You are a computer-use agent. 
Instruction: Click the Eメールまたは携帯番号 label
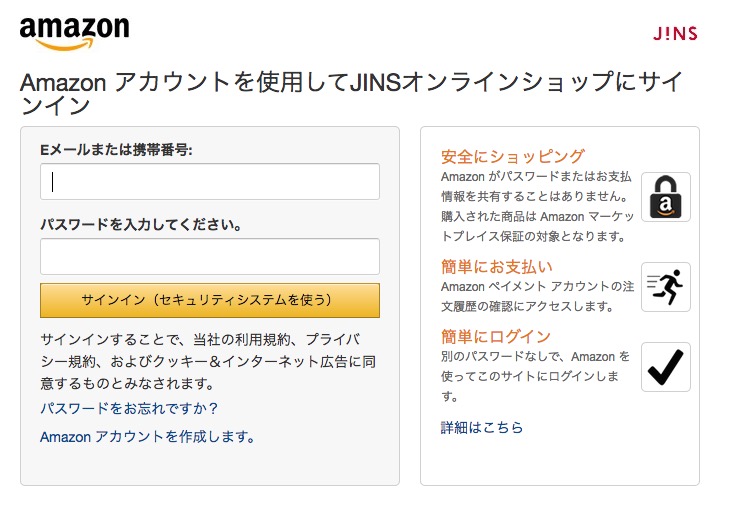tap(116, 150)
